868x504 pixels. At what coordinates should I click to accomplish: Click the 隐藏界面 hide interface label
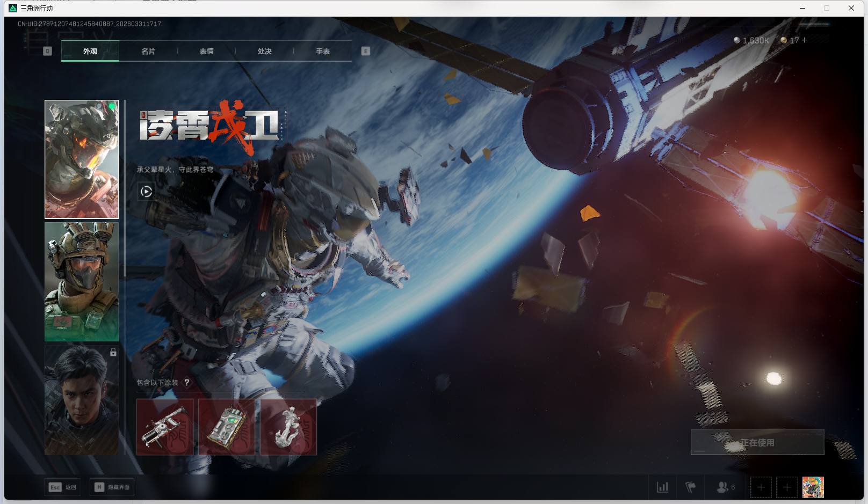click(x=119, y=487)
